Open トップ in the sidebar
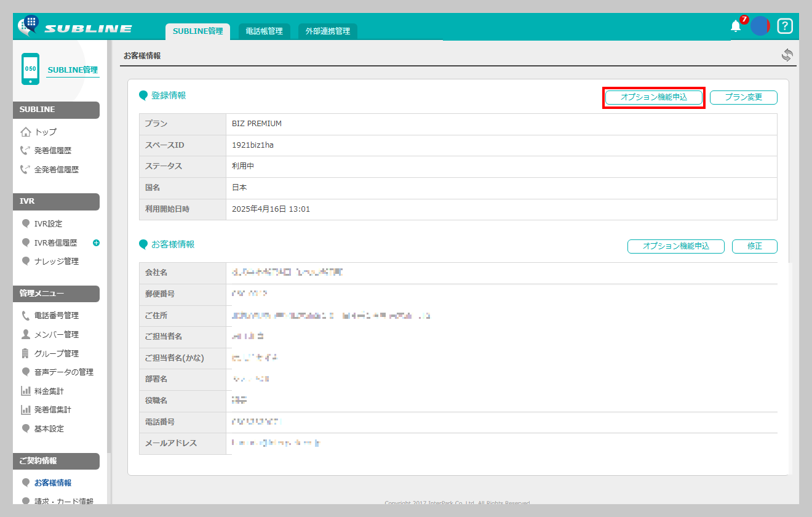 [x=46, y=132]
